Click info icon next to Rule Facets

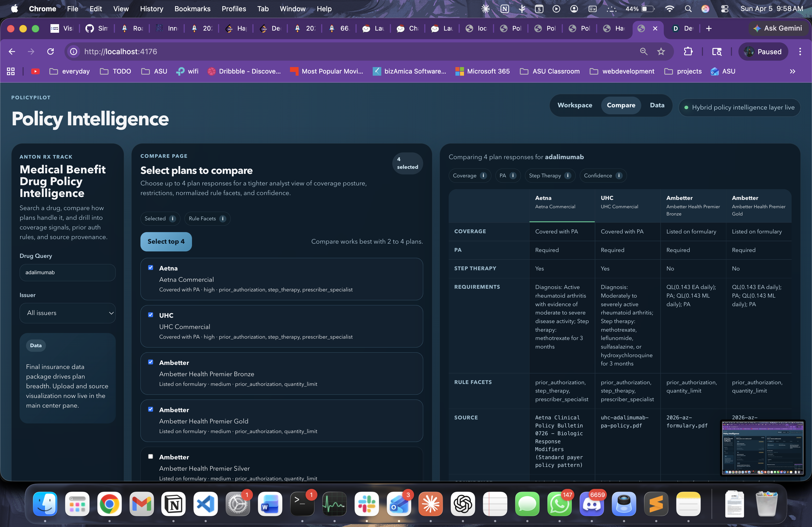tap(222, 218)
